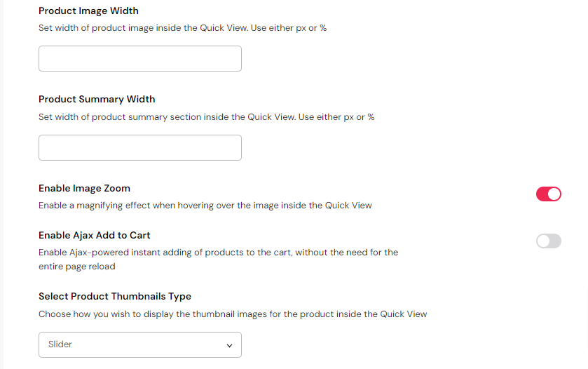The image size is (588, 369).
Task: Click the gray knob of Ajax Add to Cart switch
Action: pyautogui.click(x=543, y=241)
